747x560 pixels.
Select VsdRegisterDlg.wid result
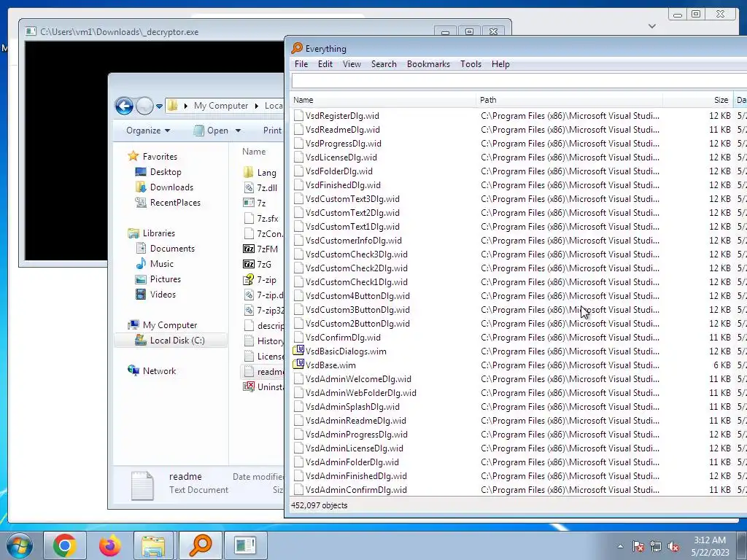tap(342, 116)
